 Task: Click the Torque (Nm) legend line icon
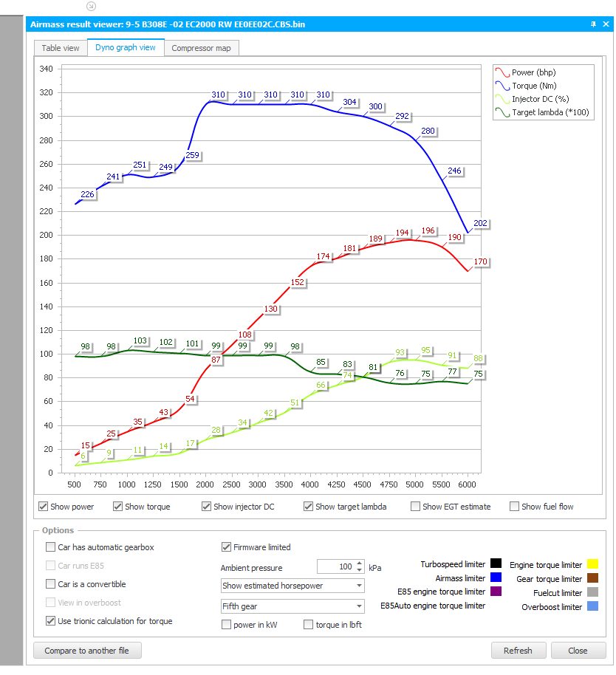[502, 86]
